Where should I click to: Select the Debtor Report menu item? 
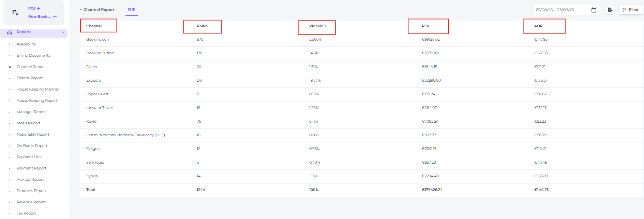point(30,78)
